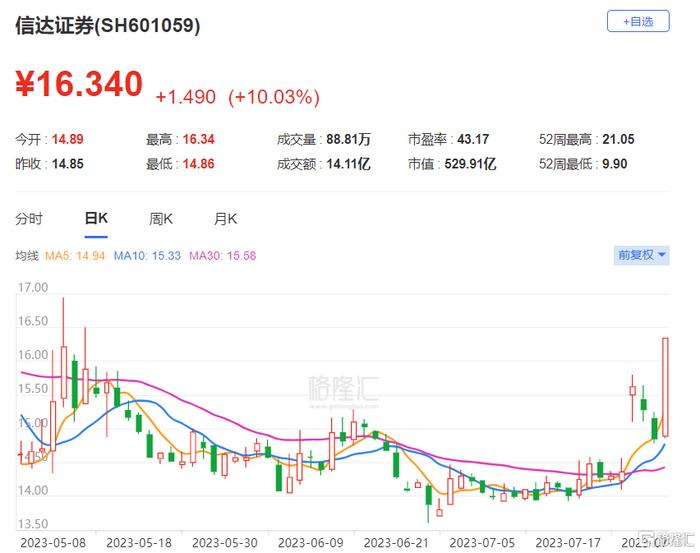Click the price change value +1.490
Screen dimensions: 700x553
click(186, 97)
